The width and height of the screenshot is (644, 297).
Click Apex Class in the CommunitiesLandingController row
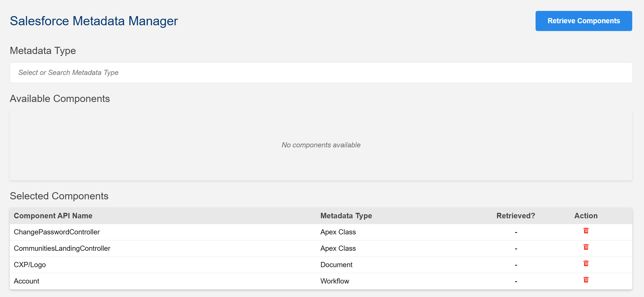[338, 248]
